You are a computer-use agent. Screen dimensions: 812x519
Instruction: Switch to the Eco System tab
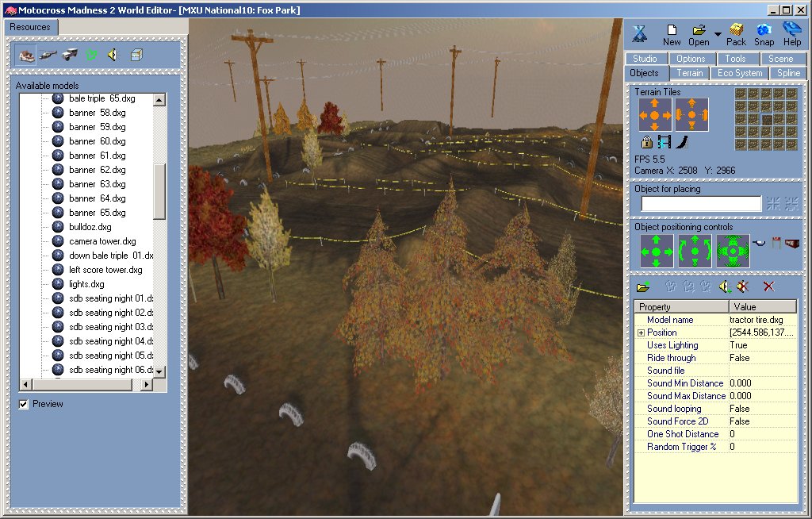(740, 73)
